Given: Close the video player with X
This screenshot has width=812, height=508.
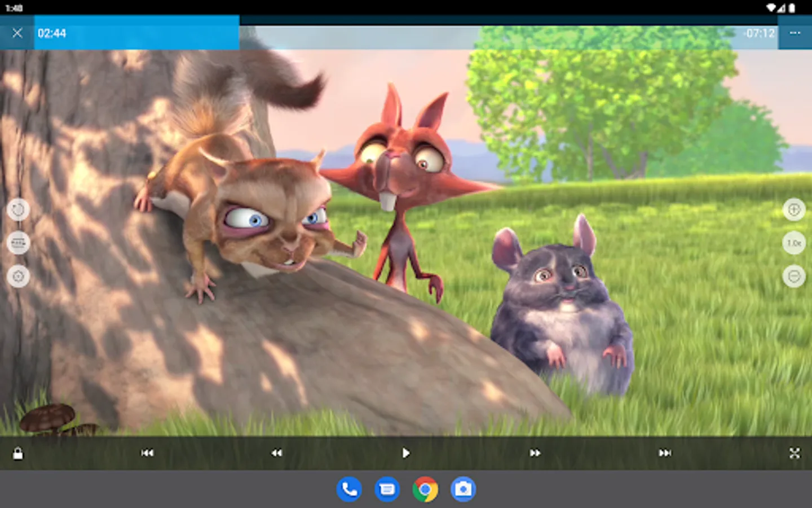Looking at the screenshot, I should coord(17,33).
